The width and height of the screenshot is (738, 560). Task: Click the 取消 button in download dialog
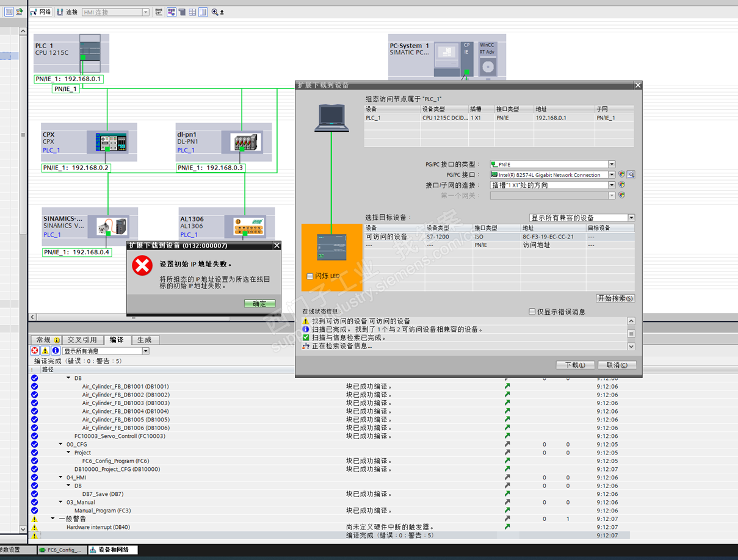click(x=617, y=365)
